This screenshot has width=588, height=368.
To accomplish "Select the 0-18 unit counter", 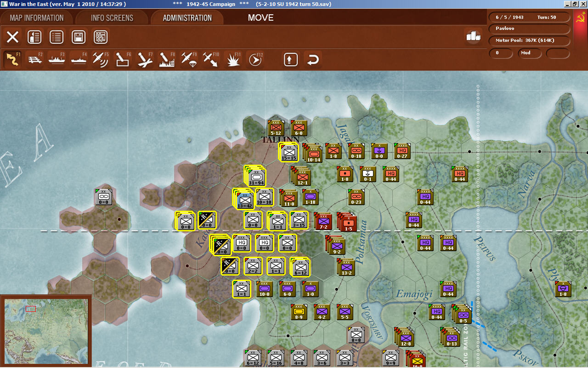I will pos(356,151).
